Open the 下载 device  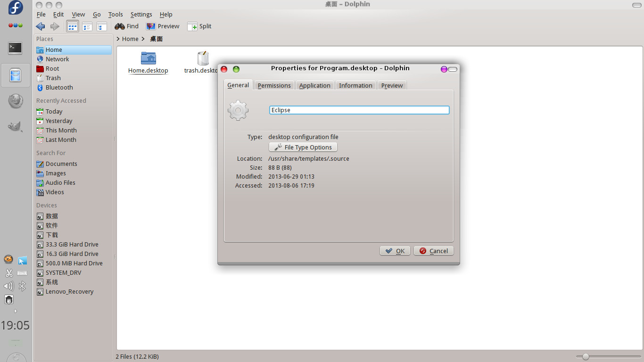[74, 235]
